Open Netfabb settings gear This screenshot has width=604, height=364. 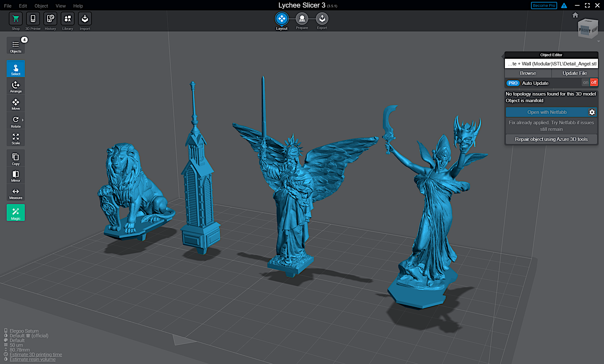pos(592,112)
